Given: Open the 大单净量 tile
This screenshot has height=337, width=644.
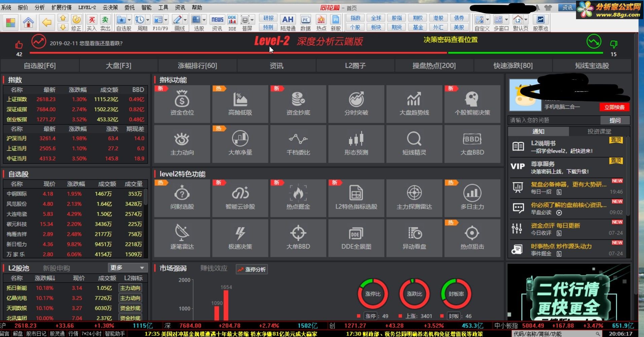Looking at the screenshot, I should coord(240,144).
